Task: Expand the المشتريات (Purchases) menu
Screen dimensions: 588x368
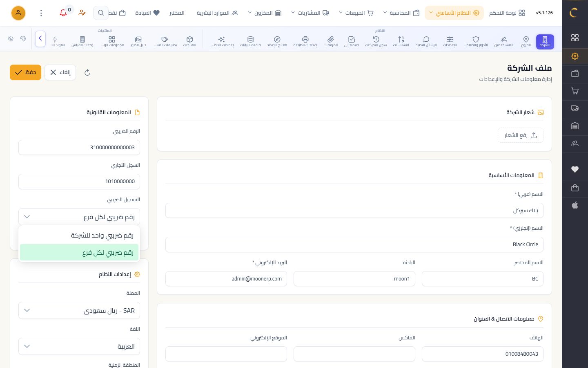Action: (x=310, y=13)
